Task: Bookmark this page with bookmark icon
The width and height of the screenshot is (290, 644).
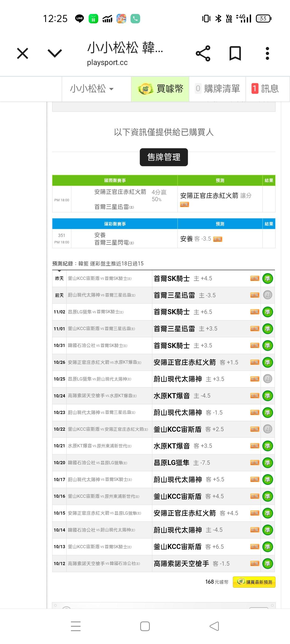Action: pyautogui.click(x=235, y=53)
